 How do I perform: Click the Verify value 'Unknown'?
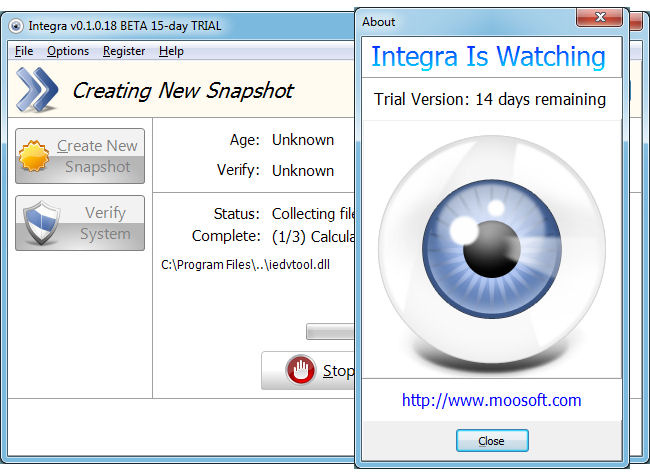point(303,170)
